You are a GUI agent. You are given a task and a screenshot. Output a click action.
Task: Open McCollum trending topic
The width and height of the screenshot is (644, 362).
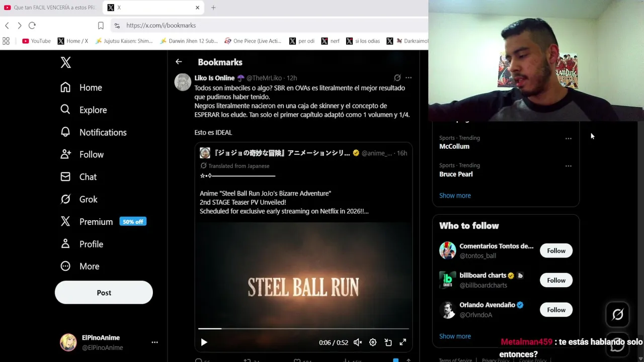click(x=454, y=146)
